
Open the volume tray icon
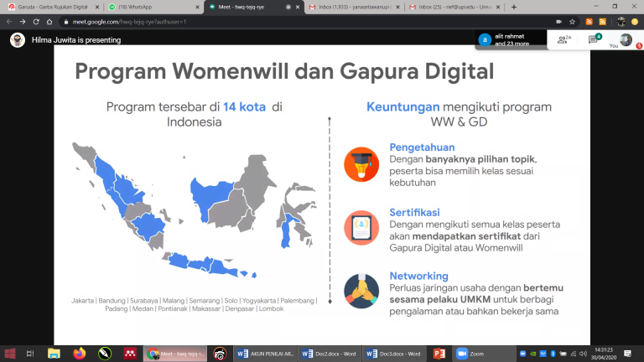pyautogui.click(x=583, y=354)
